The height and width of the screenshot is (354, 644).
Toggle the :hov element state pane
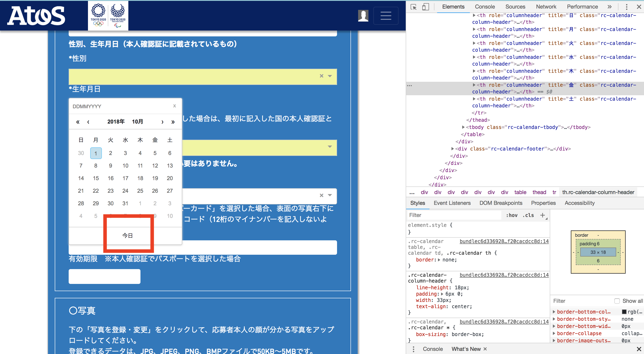click(x=512, y=215)
